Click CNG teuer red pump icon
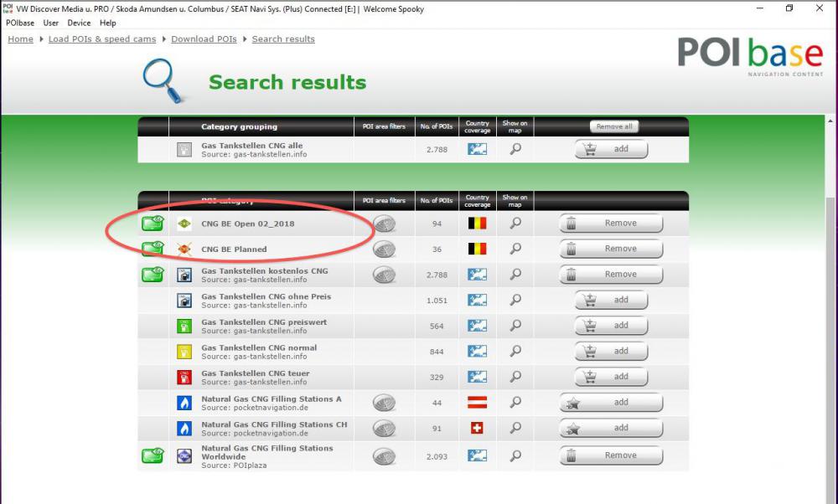The height and width of the screenshot is (504, 838). [x=184, y=377]
